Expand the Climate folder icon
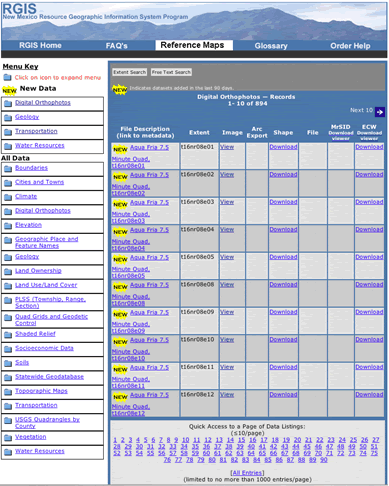Viewport: 389px width, 486px height. coord(8,197)
